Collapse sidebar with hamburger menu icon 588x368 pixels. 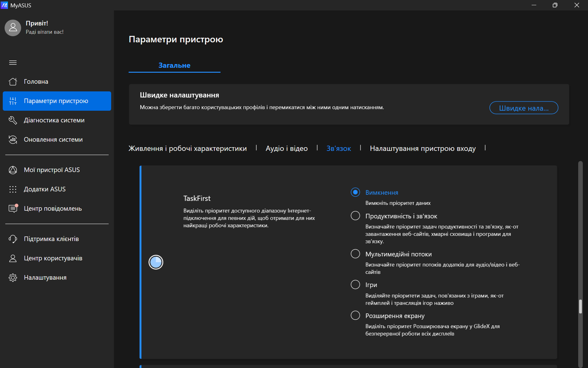tap(13, 63)
